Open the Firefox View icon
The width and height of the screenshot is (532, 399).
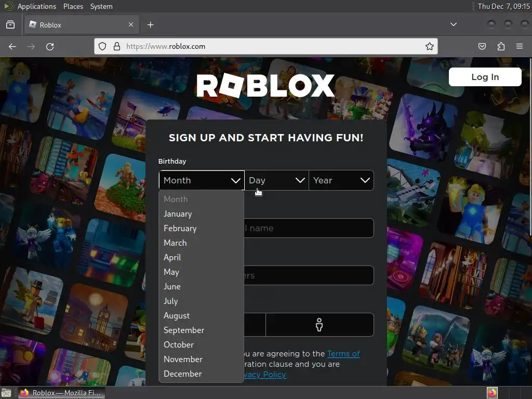point(10,25)
